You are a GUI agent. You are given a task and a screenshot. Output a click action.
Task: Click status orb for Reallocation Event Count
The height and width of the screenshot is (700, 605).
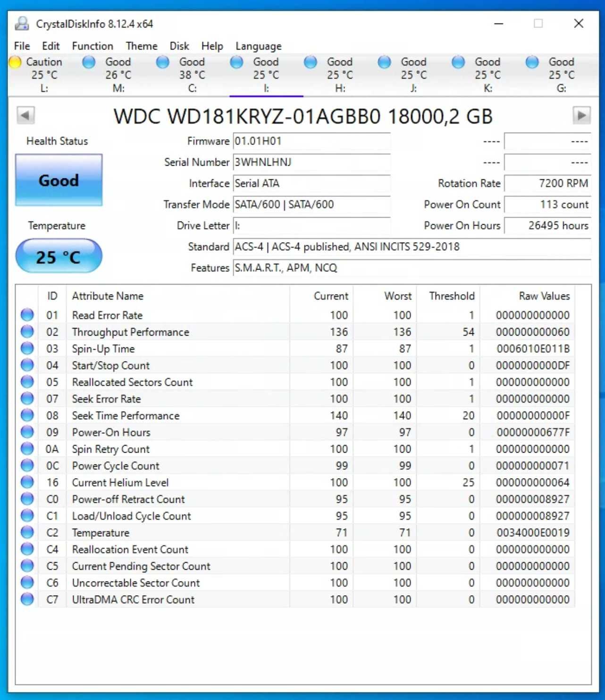point(27,549)
